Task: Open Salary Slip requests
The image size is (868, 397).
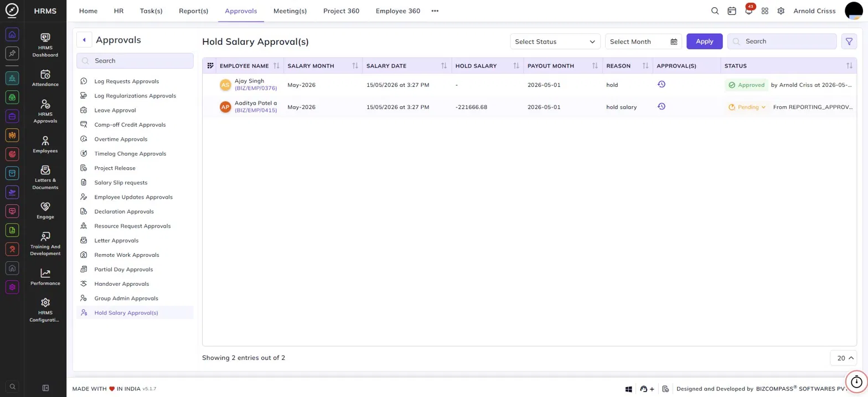Action: click(x=135, y=183)
